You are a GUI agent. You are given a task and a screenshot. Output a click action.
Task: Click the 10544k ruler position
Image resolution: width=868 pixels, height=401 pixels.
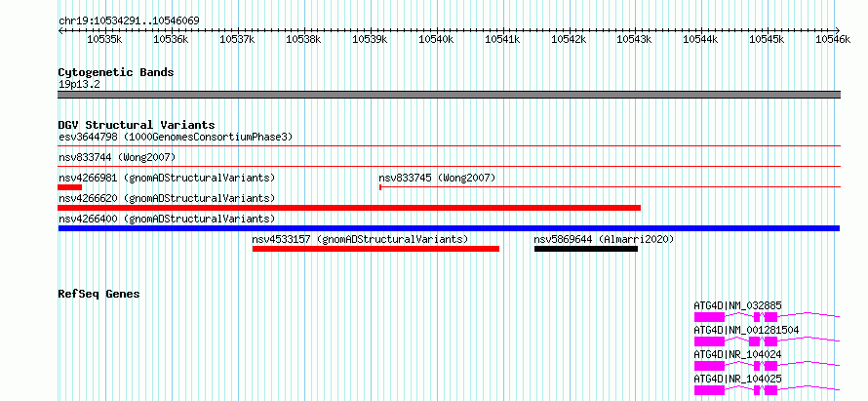click(701, 39)
